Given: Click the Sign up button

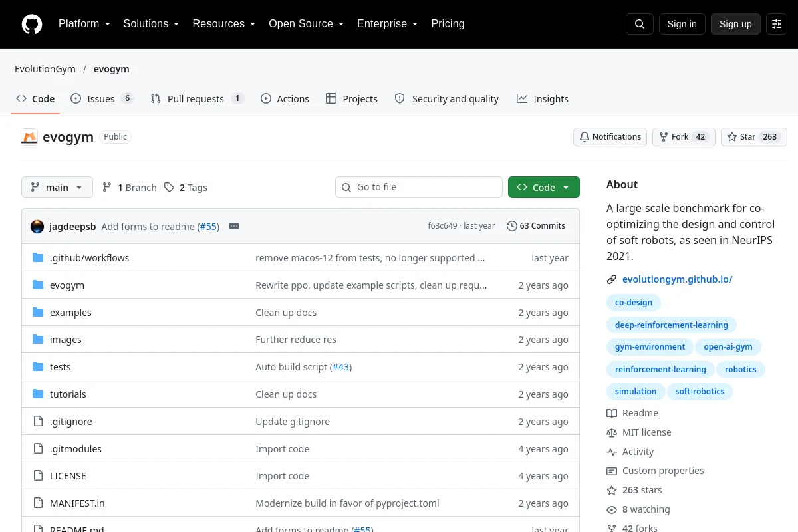Looking at the screenshot, I should pyautogui.click(x=735, y=24).
